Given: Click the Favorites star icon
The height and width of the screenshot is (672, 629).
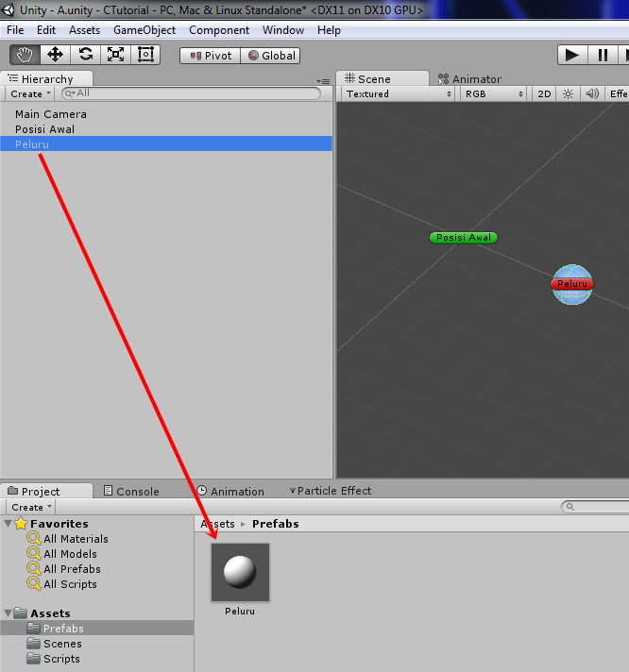Looking at the screenshot, I should click(x=21, y=523).
